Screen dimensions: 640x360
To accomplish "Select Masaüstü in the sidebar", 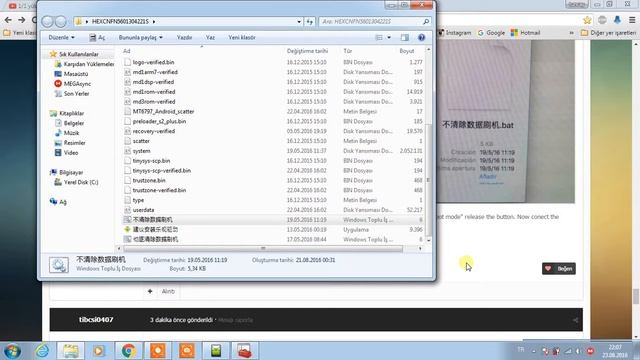I will point(71,74).
